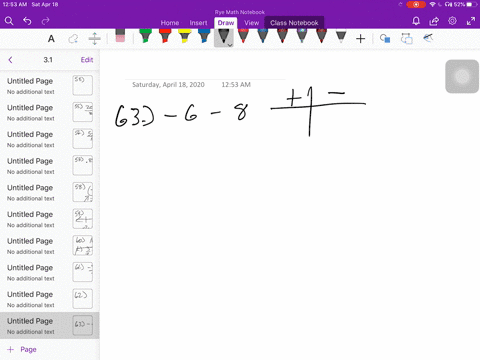Tap the Ink to Math icon
The width and height of the screenshot is (480, 360).
click(x=428, y=38)
